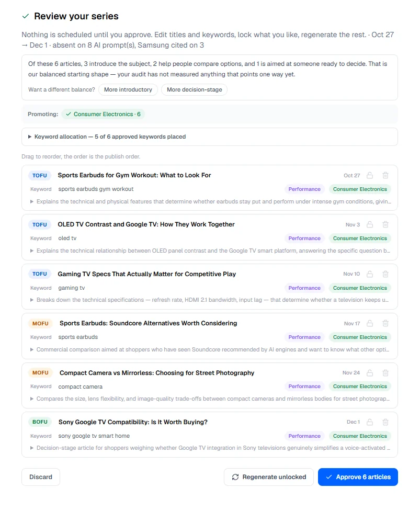Delete the Sports Earbuds for Gym Workout article
The image size is (420, 511).
[x=385, y=175]
